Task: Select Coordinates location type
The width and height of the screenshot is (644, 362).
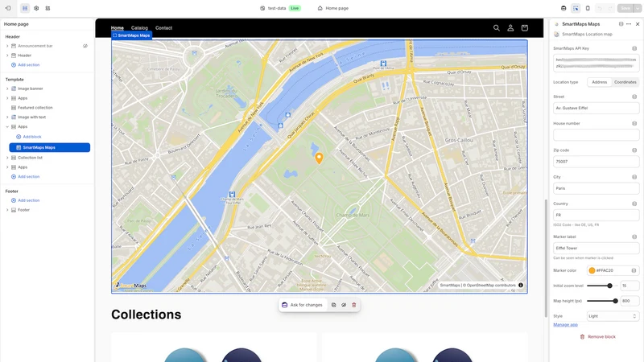Action: point(625,82)
